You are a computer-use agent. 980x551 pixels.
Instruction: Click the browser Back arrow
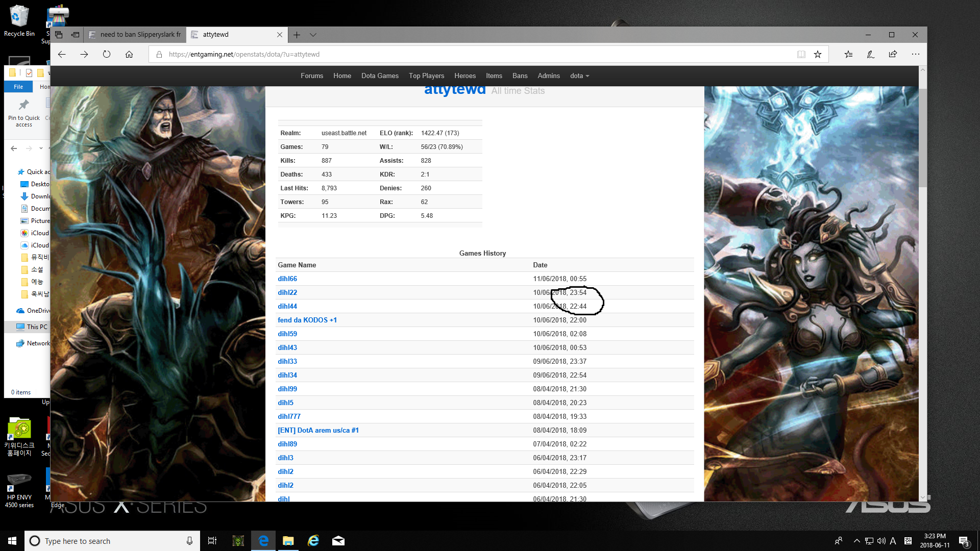point(62,55)
